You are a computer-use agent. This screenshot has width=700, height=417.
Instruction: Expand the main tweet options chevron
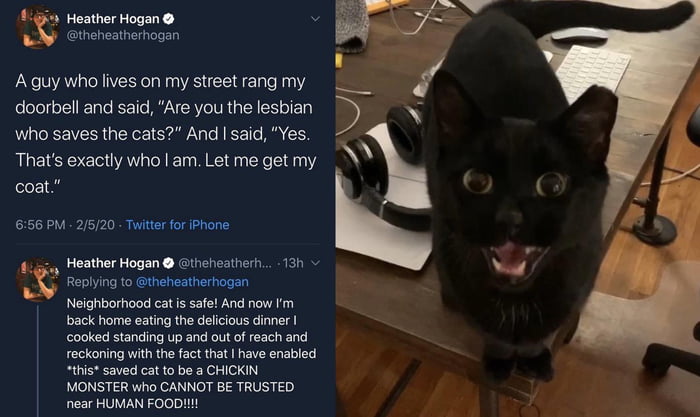[316, 19]
